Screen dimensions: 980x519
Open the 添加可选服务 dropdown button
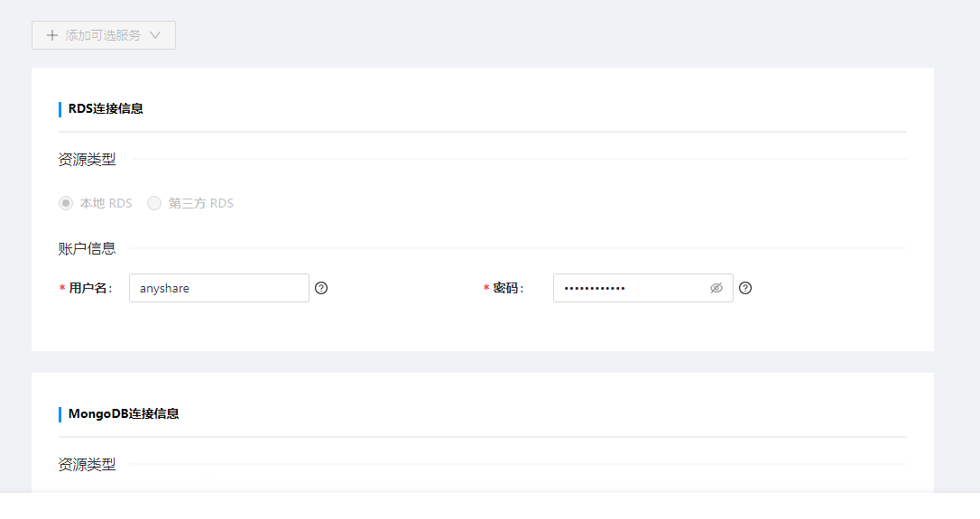coord(104,35)
